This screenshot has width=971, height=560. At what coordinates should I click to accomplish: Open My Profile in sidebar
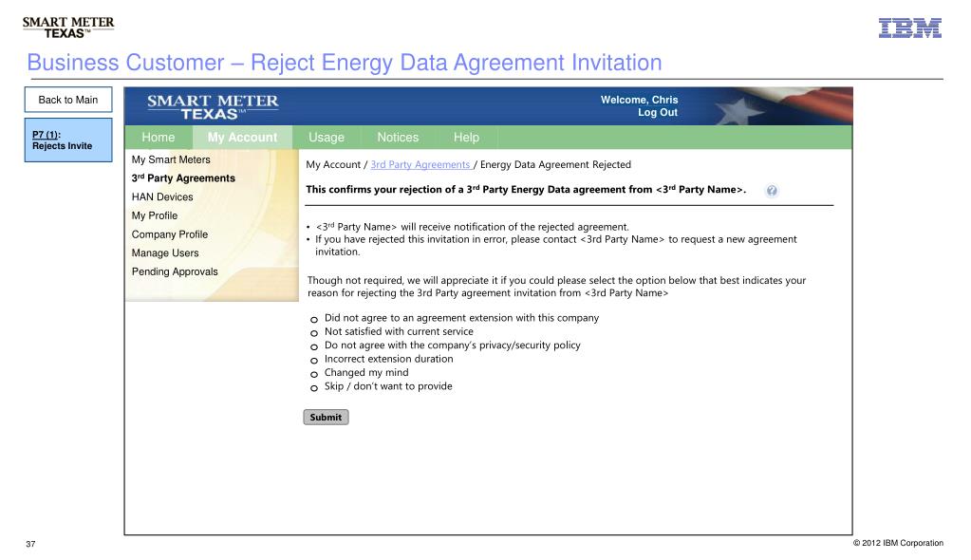click(x=155, y=215)
